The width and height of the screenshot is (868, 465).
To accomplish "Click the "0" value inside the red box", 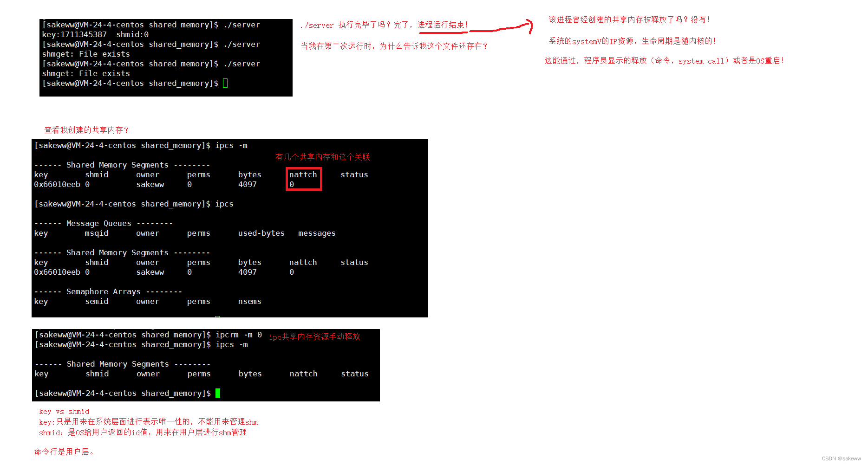I will [292, 184].
